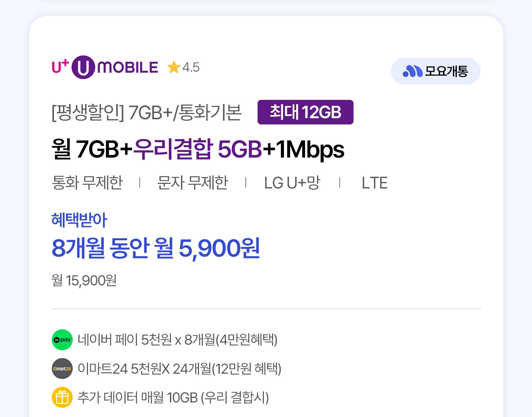Click the 4.5 rating score
Screen dimensions: 532x417
(x=191, y=67)
